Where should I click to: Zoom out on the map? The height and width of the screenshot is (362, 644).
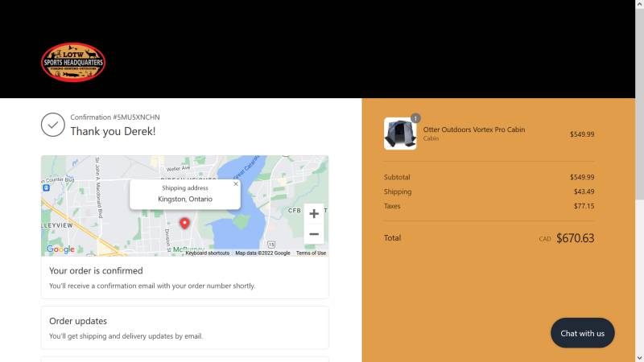pyautogui.click(x=314, y=234)
